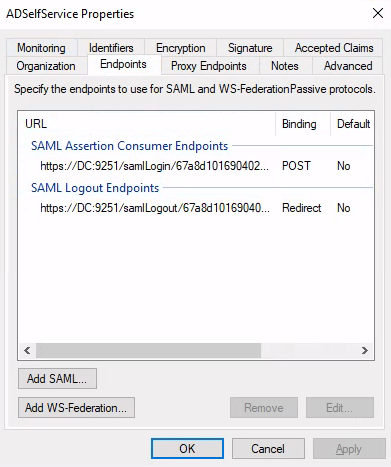Dismiss the dialog with Cancel
This screenshot has width=391, height=467.
click(x=268, y=448)
